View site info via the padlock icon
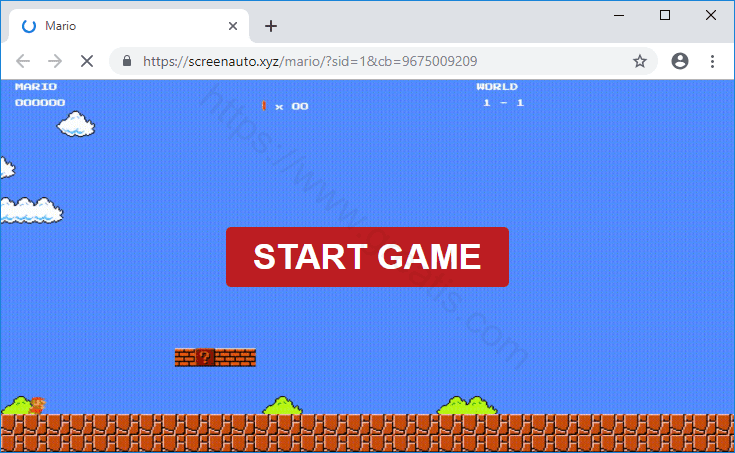Image resolution: width=735 pixels, height=453 pixels. [x=127, y=61]
